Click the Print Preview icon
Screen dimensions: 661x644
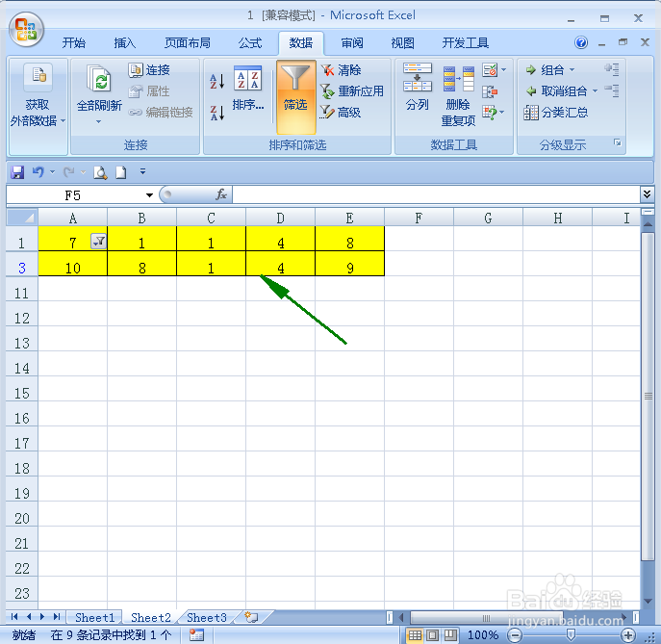pyautogui.click(x=100, y=172)
